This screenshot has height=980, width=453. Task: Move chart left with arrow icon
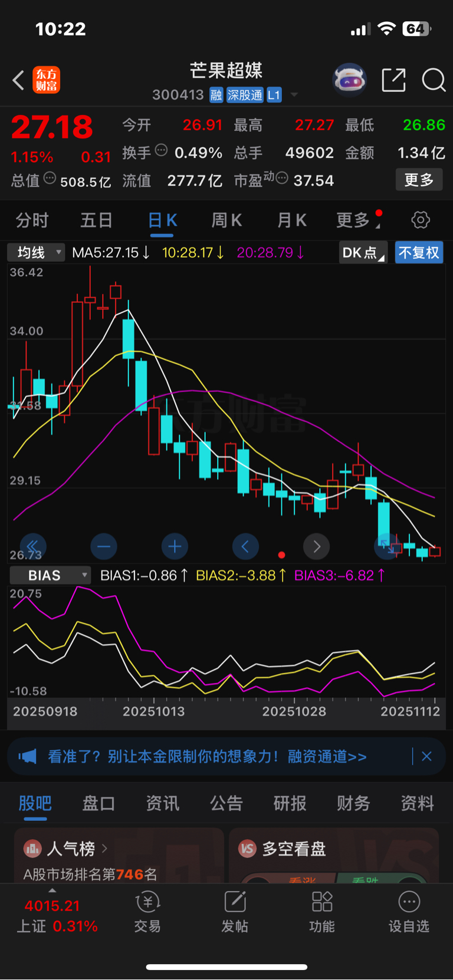245,546
